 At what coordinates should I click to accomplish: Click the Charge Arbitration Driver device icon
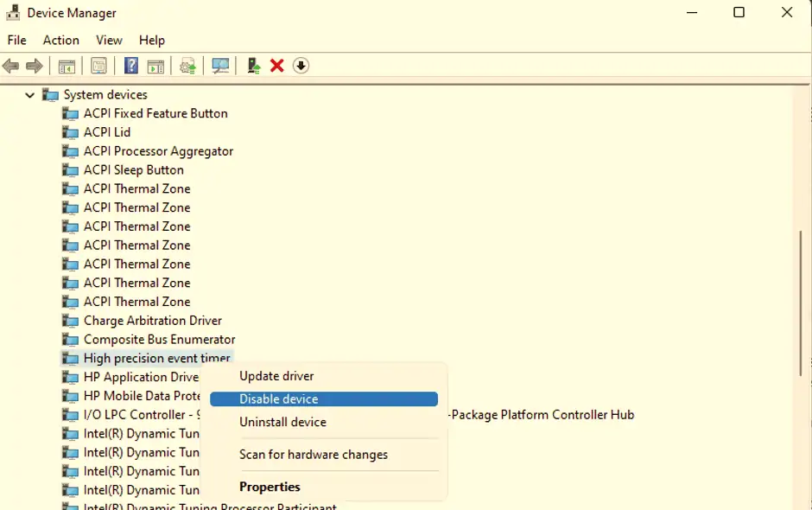point(71,321)
